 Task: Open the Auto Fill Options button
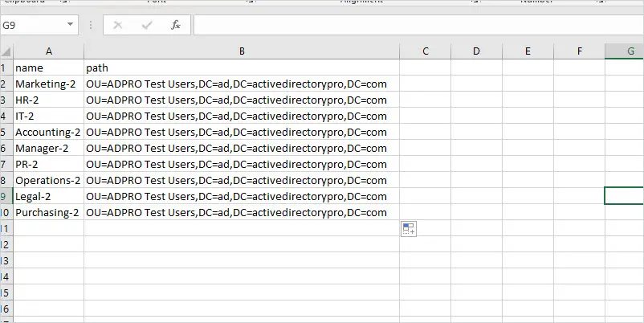click(409, 229)
